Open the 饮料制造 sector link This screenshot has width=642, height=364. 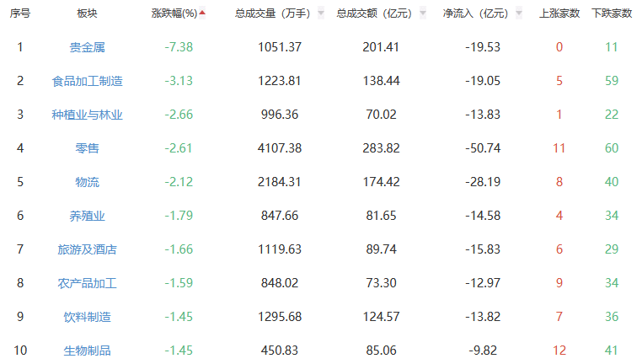pyautogui.click(x=87, y=317)
